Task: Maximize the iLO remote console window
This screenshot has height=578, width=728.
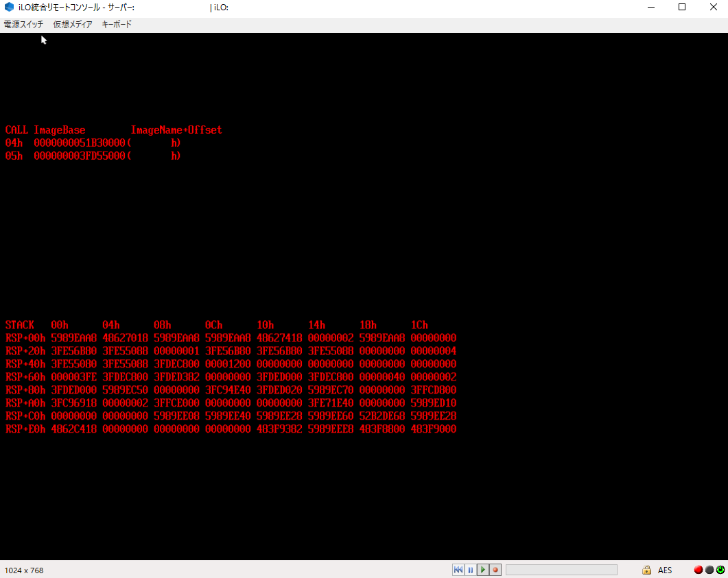Action: coord(682,8)
